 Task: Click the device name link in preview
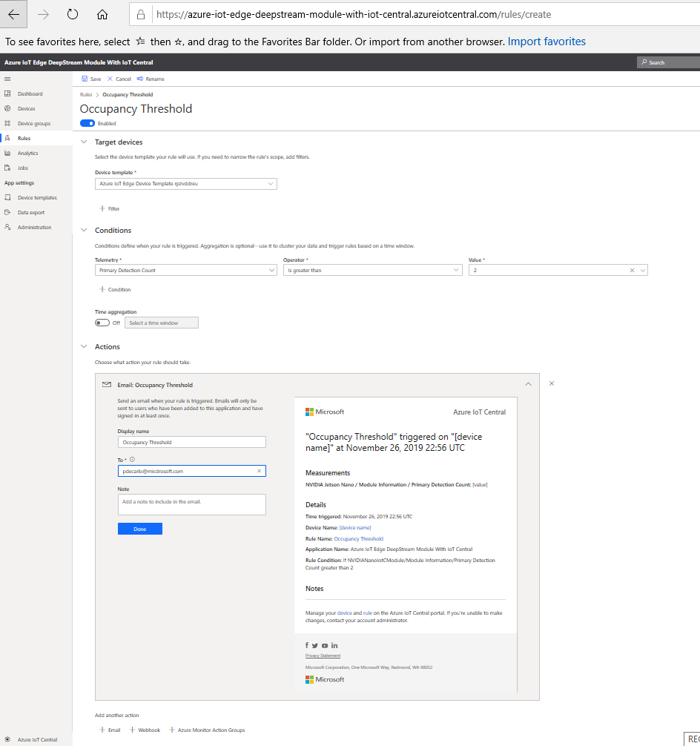[355, 528]
